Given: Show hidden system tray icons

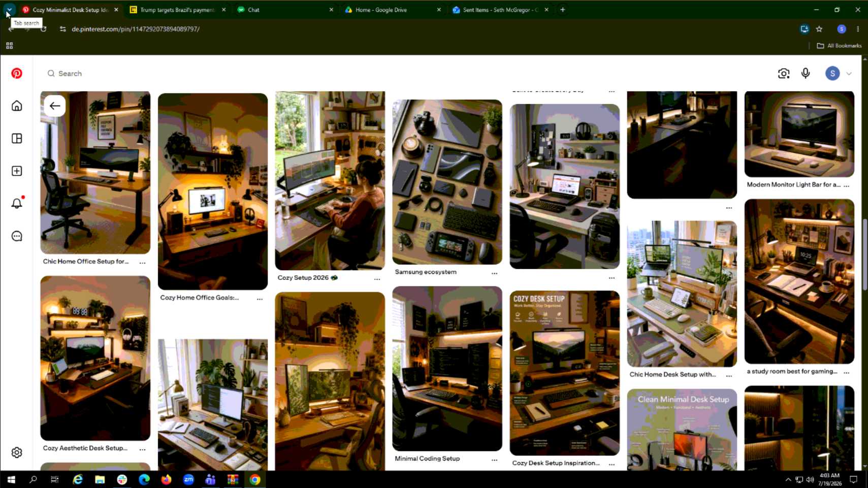Looking at the screenshot, I should pos(788,479).
